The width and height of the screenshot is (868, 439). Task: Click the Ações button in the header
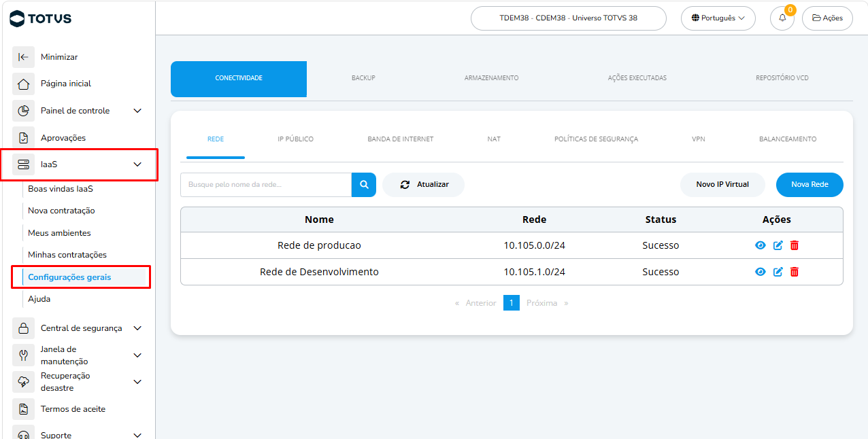(827, 18)
